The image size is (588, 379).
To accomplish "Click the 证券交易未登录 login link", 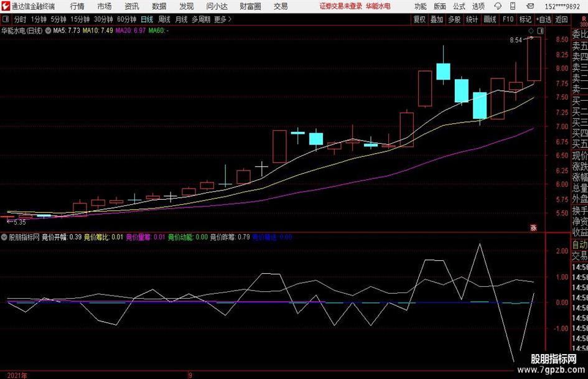I will pos(341,6).
